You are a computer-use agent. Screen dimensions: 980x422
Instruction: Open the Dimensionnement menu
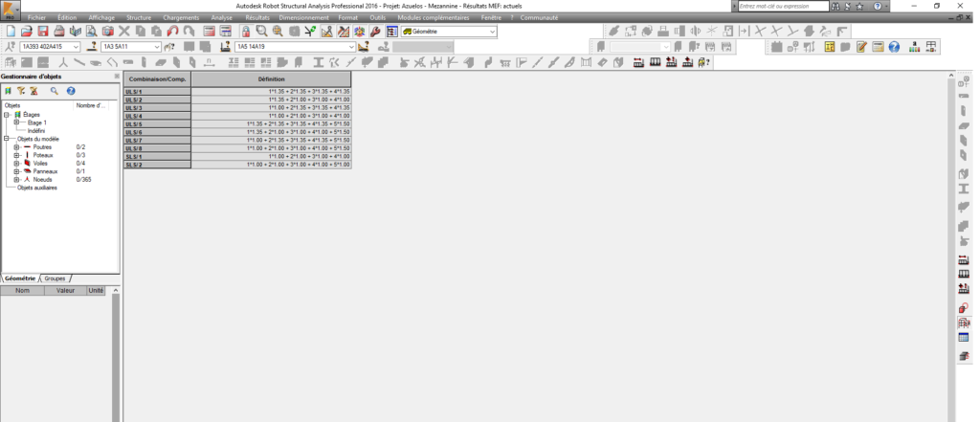pos(304,17)
